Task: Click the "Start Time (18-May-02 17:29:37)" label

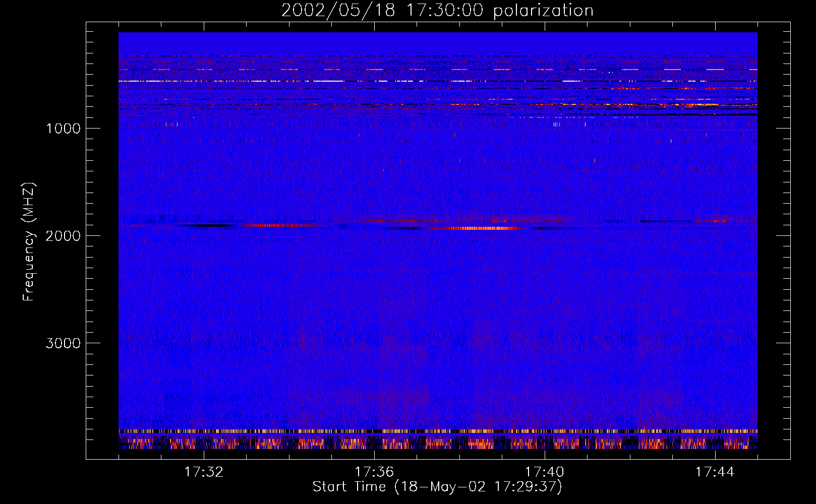Action: [437, 487]
